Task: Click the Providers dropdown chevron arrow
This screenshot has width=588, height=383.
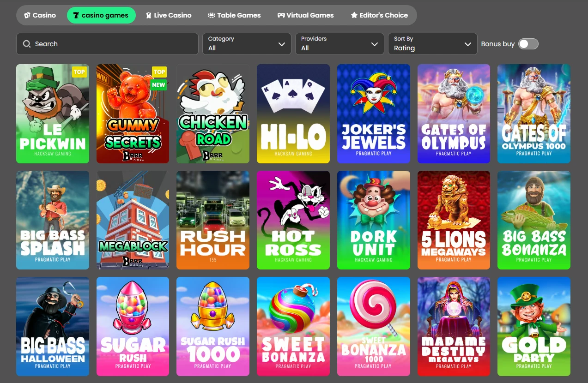Action: pos(375,44)
